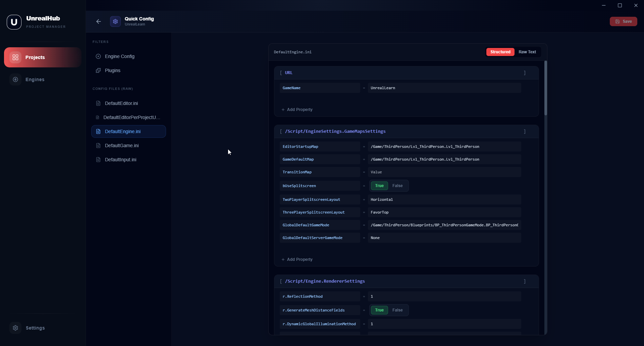
Task: Edit GameDefaultMap value field
Action: click(x=444, y=159)
